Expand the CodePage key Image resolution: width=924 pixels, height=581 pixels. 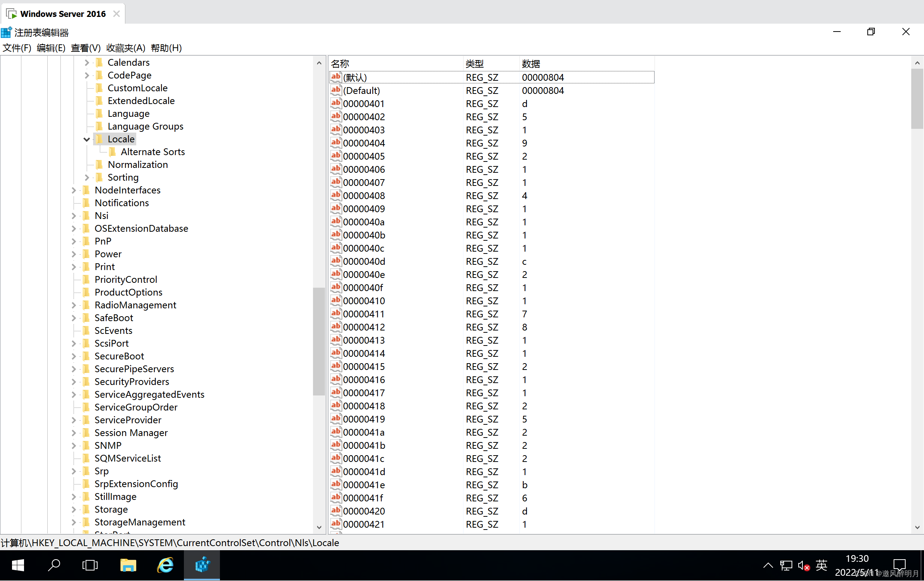point(87,75)
